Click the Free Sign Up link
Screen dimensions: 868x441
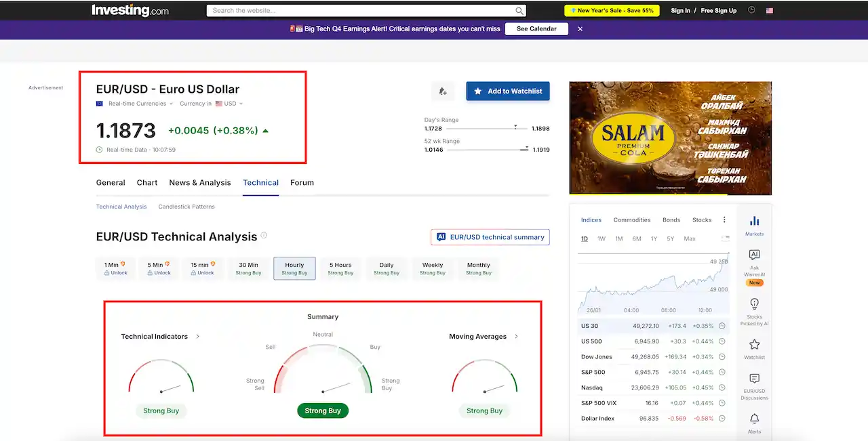coord(719,11)
